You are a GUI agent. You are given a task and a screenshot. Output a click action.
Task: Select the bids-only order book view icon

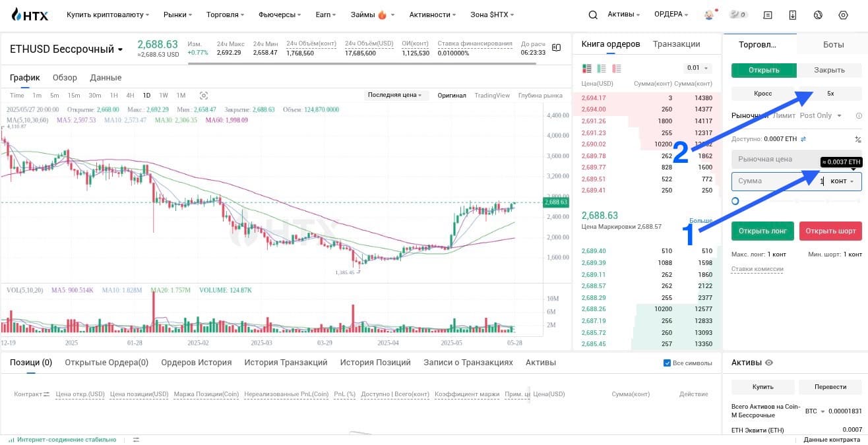coord(602,68)
